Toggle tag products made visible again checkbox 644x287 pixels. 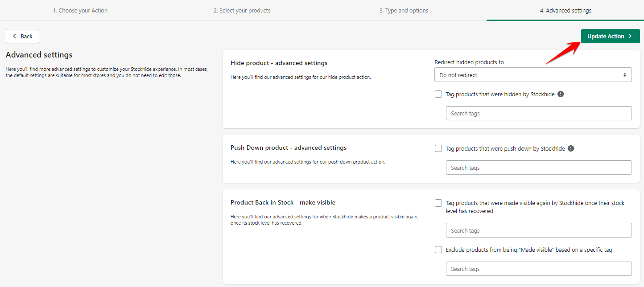pyautogui.click(x=438, y=203)
